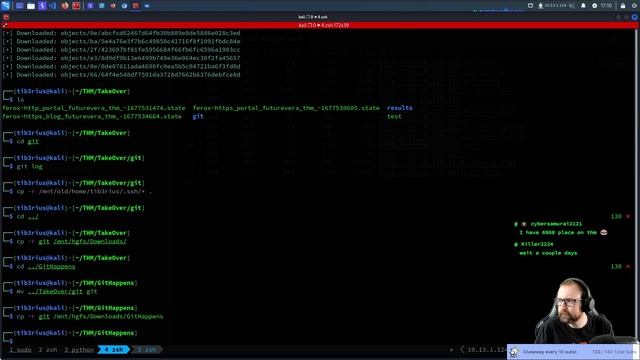Viewport: 640px width, 360px height.
Task: Open the file manager panel icon
Action: pyautogui.click(x=31, y=6)
